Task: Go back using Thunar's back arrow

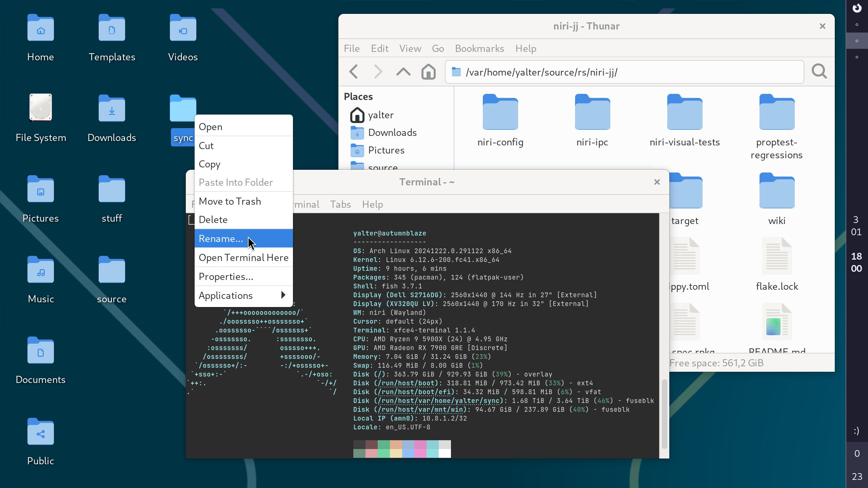Action: click(x=354, y=72)
